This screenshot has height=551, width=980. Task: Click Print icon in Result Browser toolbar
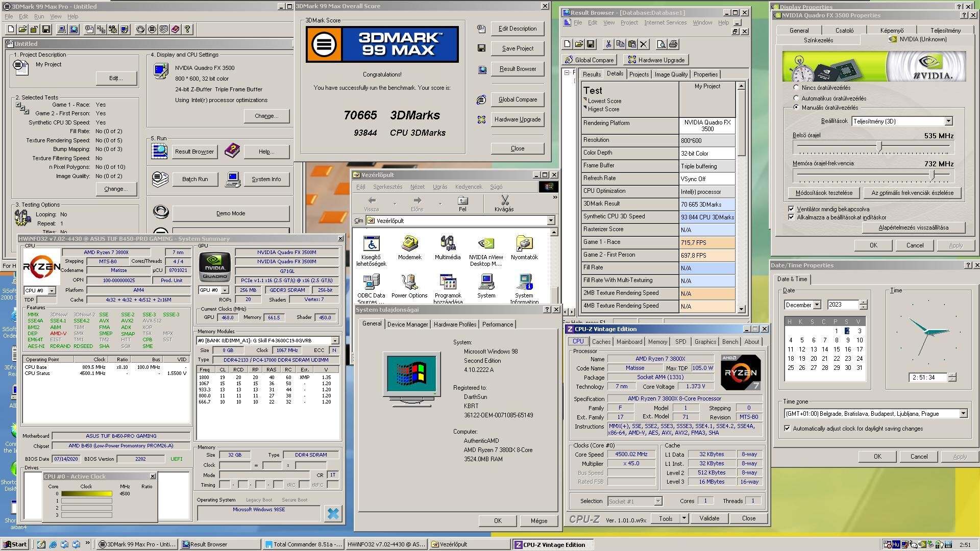(673, 44)
